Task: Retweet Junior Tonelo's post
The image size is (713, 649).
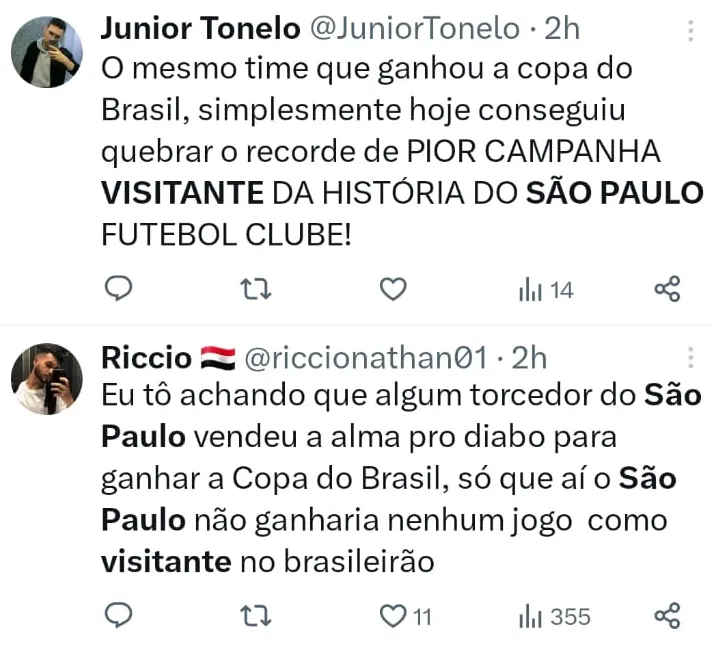Action: tap(258, 289)
